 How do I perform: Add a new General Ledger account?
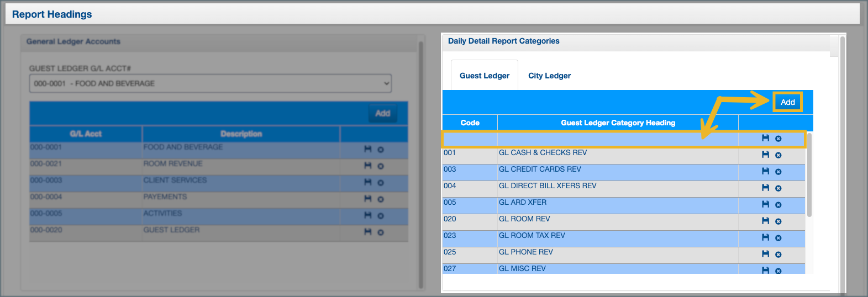[x=382, y=113]
